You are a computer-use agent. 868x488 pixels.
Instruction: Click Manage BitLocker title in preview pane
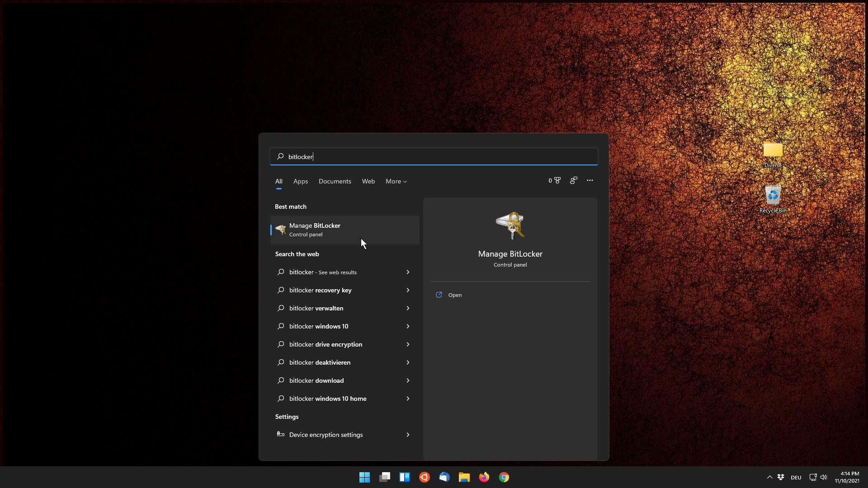[510, 254]
